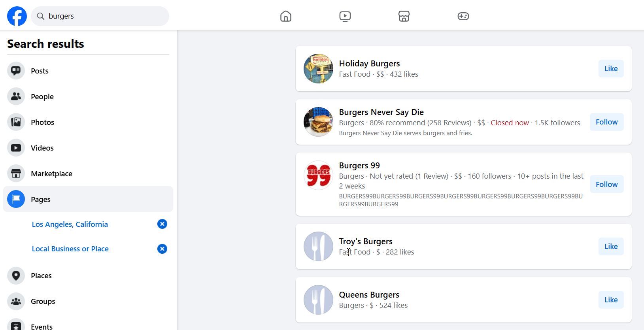Follow Burgers Never Say Die
The width and height of the screenshot is (644, 330).
606,122
